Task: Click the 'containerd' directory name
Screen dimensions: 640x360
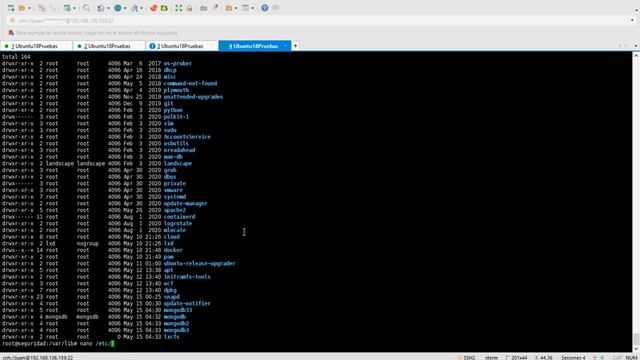Action: click(x=179, y=217)
